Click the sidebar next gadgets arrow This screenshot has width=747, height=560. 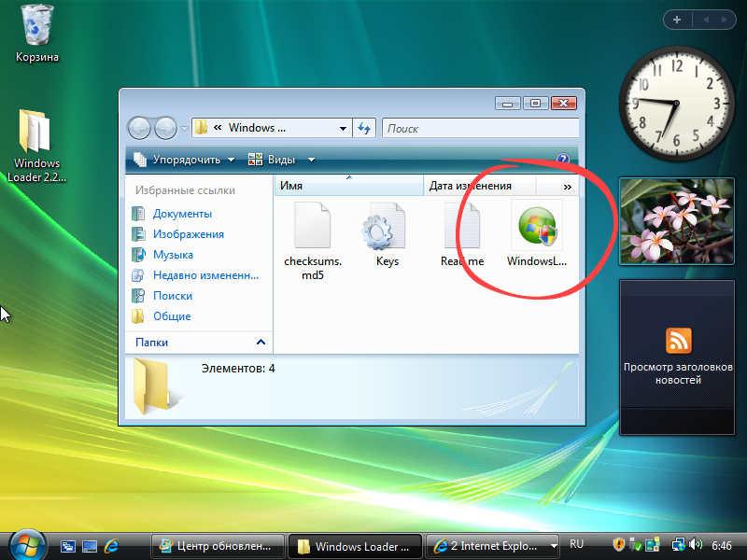pyautogui.click(x=725, y=20)
